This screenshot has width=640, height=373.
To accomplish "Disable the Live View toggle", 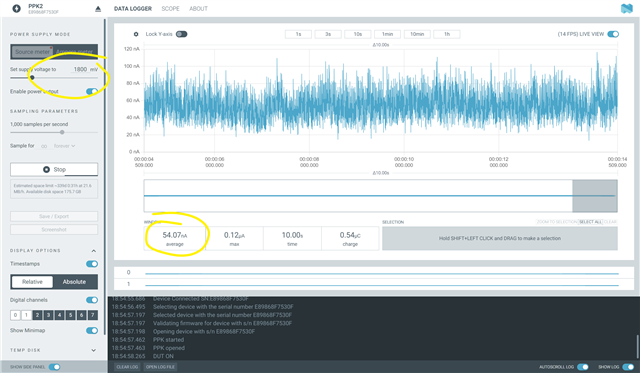I will click(x=613, y=34).
